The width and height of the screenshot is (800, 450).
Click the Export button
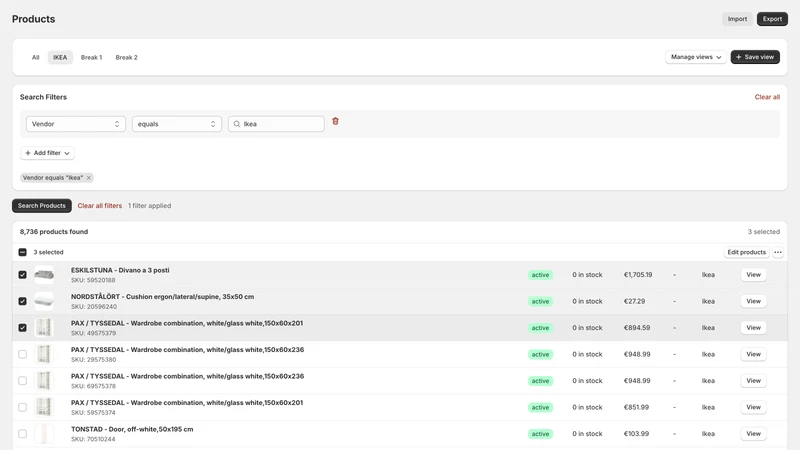[772, 19]
